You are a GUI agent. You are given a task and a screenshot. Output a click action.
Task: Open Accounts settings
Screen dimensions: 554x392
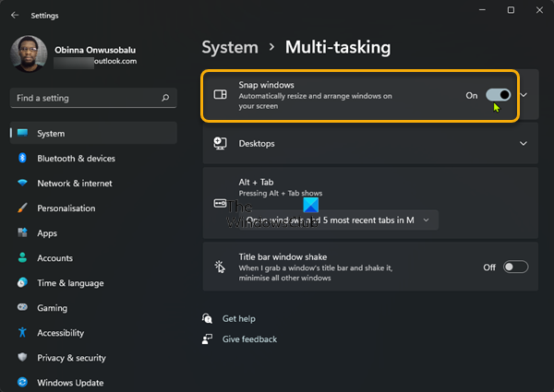point(54,258)
